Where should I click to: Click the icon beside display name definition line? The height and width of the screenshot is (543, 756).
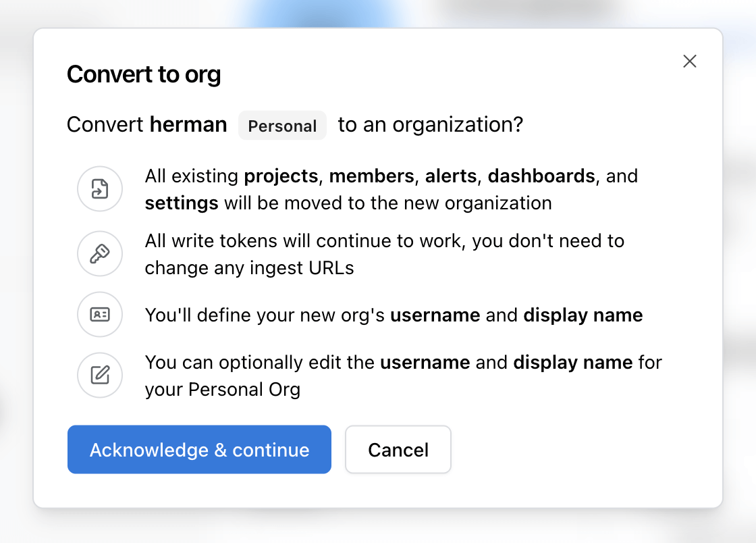pos(100,315)
